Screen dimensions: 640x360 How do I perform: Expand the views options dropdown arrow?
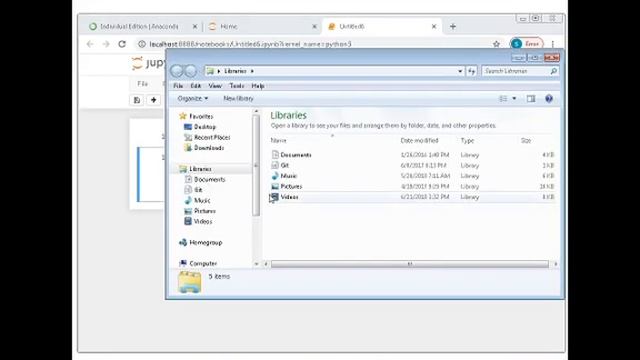[x=514, y=99]
